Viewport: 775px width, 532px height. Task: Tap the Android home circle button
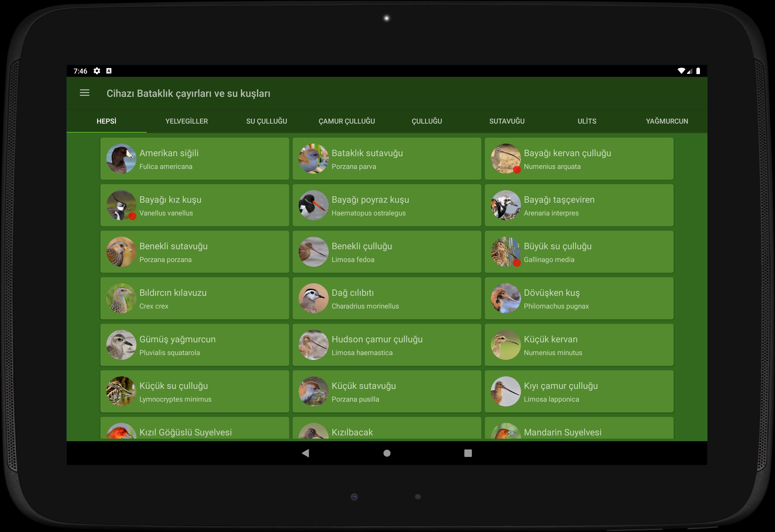tap(387, 453)
